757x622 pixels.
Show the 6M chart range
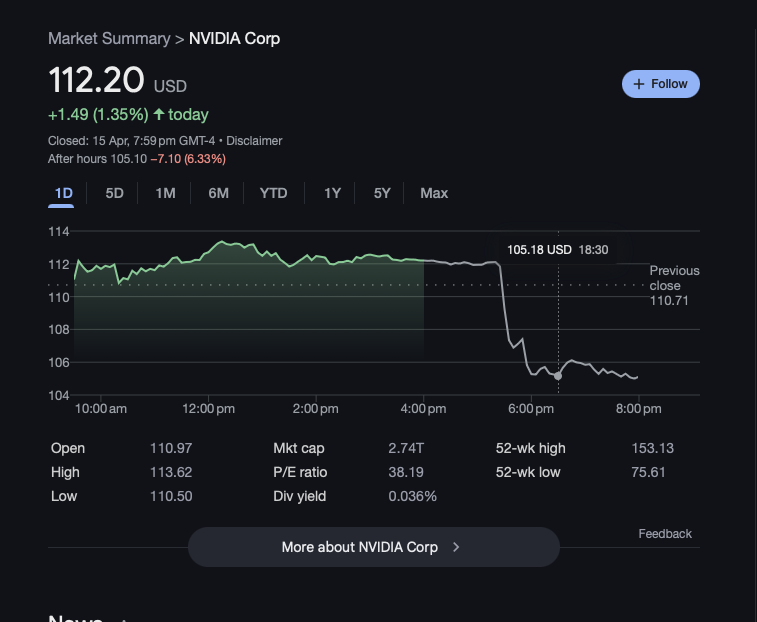(218, 193)
